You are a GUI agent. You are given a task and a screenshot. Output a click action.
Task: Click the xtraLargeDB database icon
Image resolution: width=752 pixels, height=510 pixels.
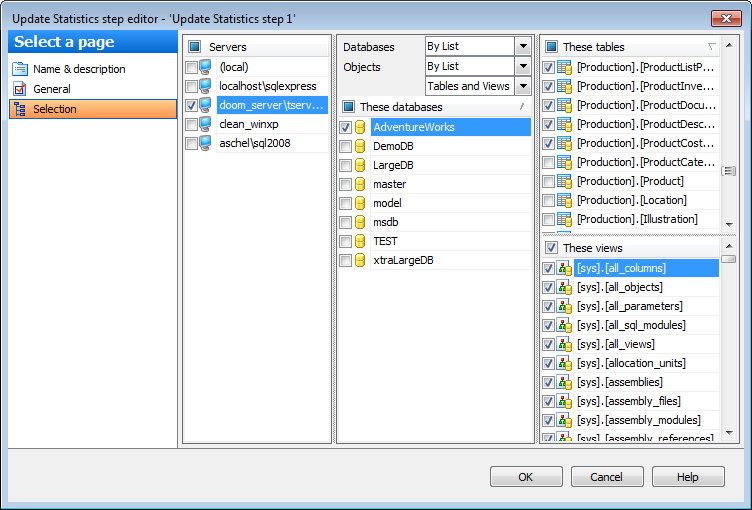point(360,260)
